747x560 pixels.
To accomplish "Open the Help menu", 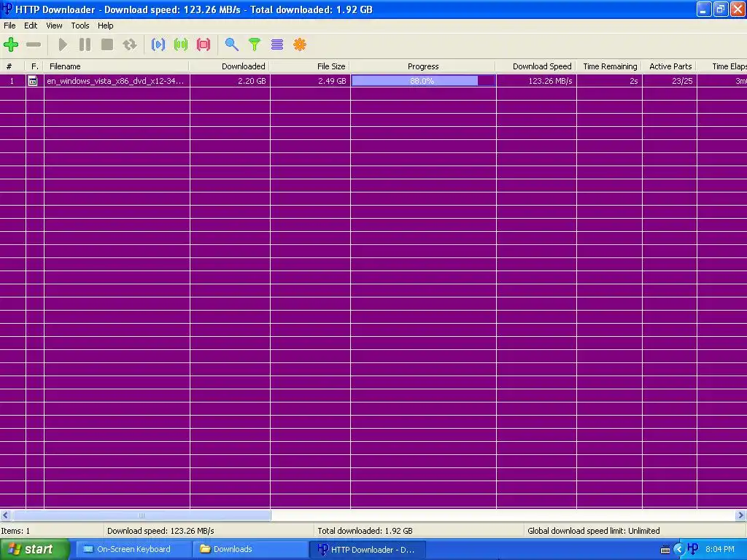I will coord(105,26).
